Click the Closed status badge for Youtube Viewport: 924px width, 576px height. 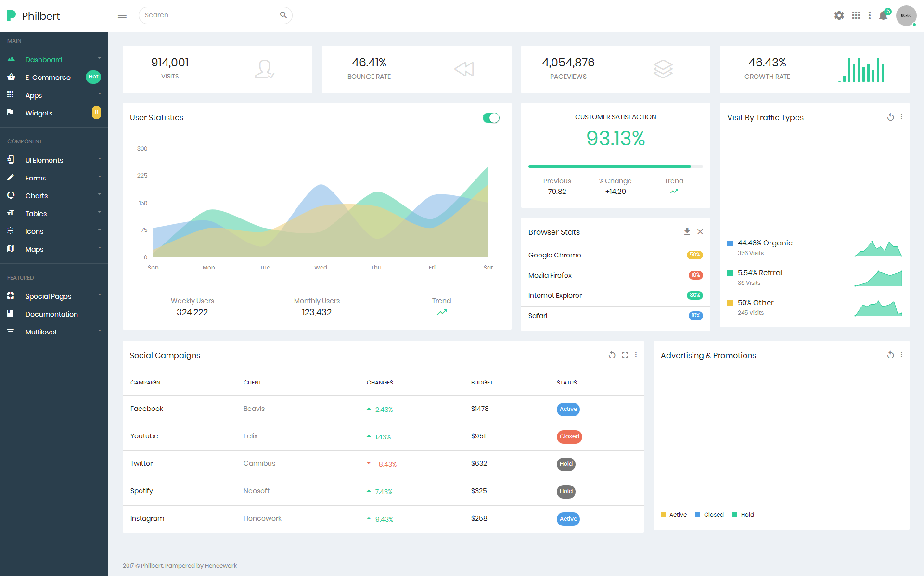click(x=569, y=436)
